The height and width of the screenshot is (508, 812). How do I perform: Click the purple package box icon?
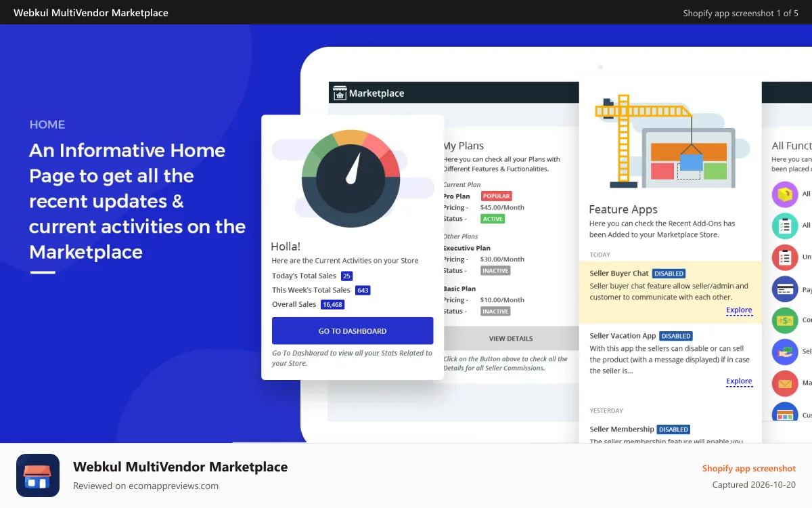point(785,194)
